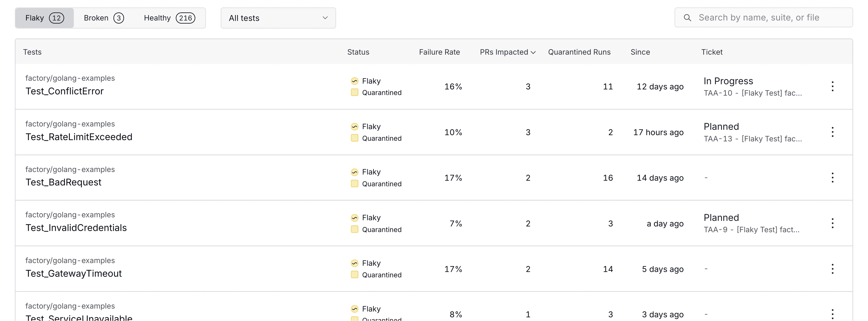
Task: Open the Test_GatewayTimeout test
Action: [x=73, y=273]
